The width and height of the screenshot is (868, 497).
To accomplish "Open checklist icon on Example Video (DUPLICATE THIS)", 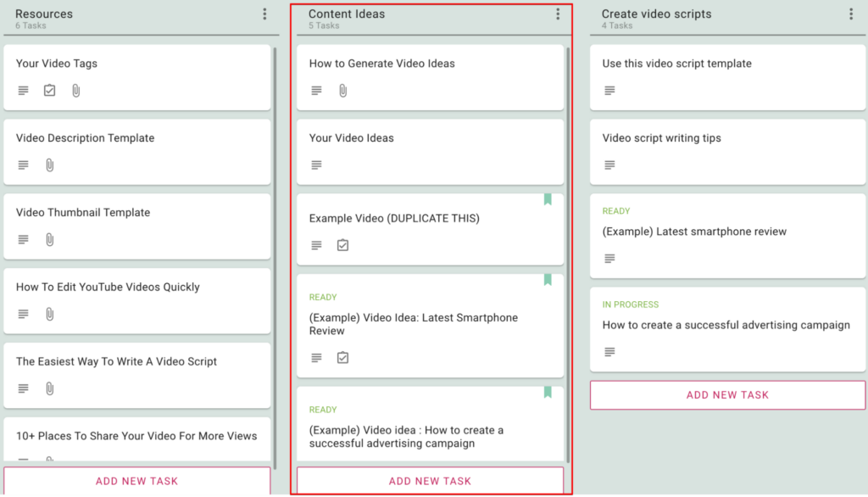I will click(342, 245).
